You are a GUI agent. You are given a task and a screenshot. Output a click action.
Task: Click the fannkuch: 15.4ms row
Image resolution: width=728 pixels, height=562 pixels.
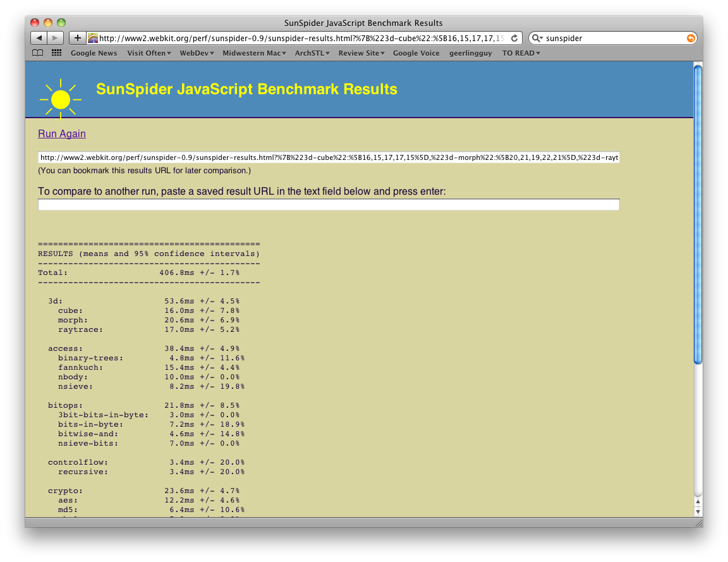click(x=149, y=367)
